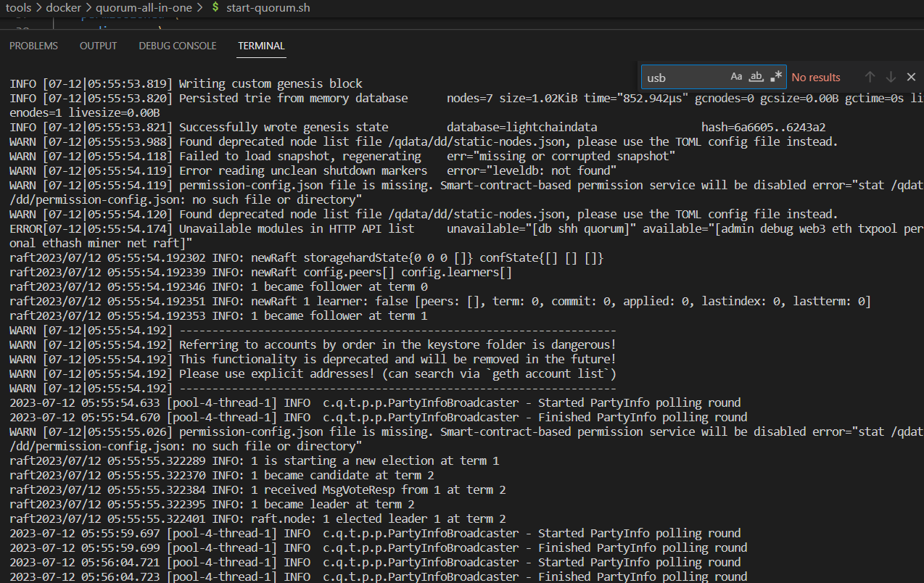Image resolution: width=924 pixels, height=583 pixels.
Task: Jump to the next search match
Action: point(890,77)
